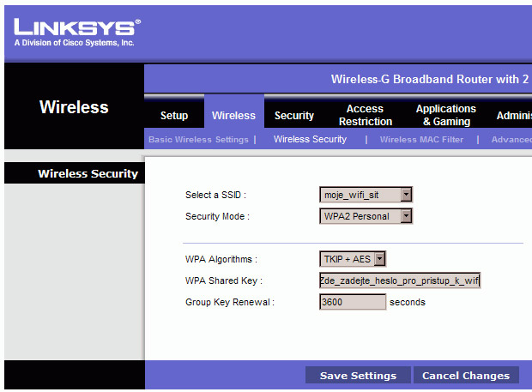
Task: Click Save Settings button
Action: point(358,376)
